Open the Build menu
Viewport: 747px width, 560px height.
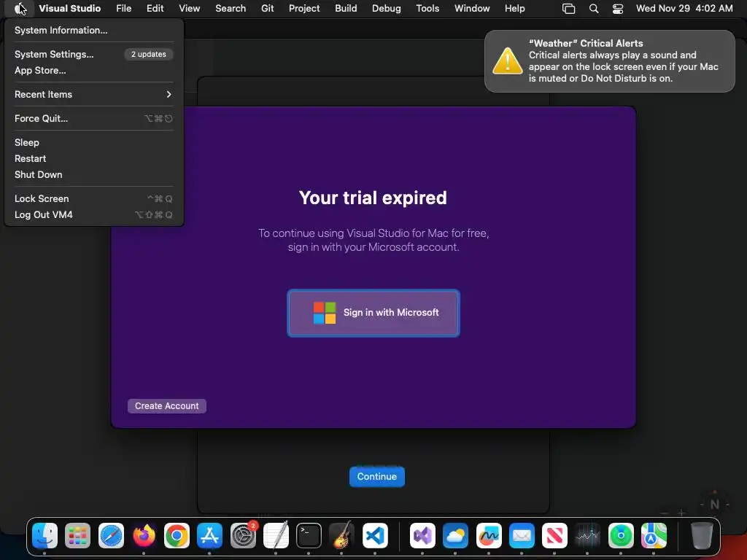click(x=346, y=8)
